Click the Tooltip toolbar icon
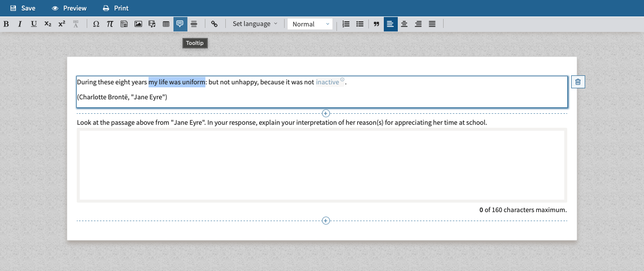 click(180, 24)
